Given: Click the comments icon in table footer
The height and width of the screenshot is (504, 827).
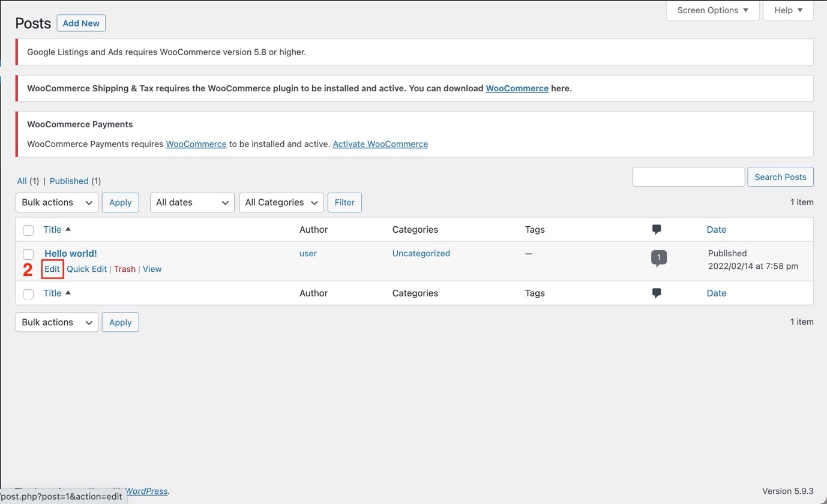Looking at the screenshot, I should (657, 293).
